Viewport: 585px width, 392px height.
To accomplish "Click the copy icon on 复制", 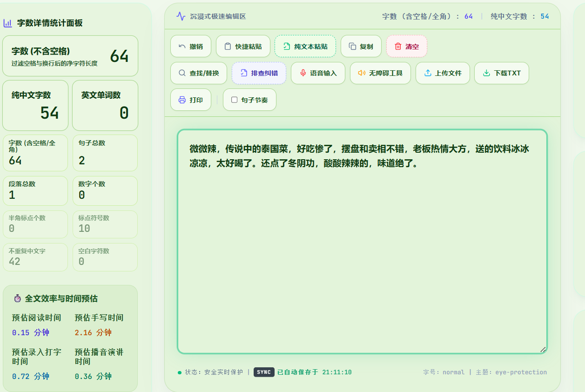I will pyautogui.click(x=352, y=47).
